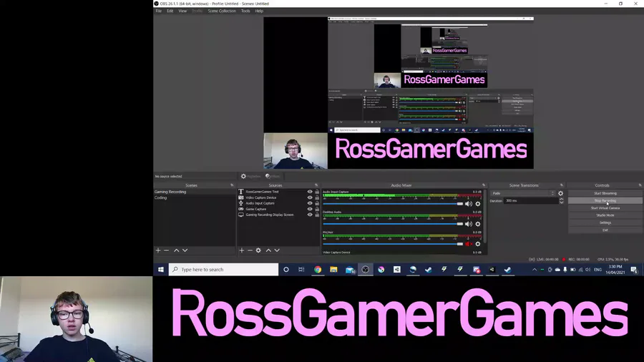Mute Desktop Audio speaker icon
This screenshot has width=644, height=362.
(469, 224)
